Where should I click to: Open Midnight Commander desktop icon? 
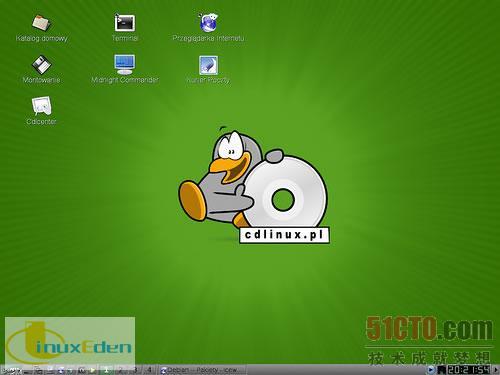click(x=125, y=64)
